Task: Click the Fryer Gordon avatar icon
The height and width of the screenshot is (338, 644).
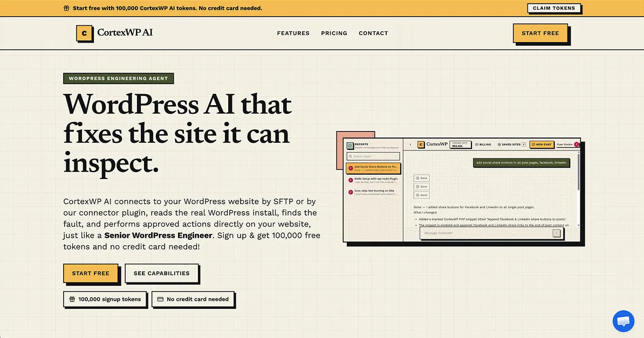Action: [x=577, y=144]
